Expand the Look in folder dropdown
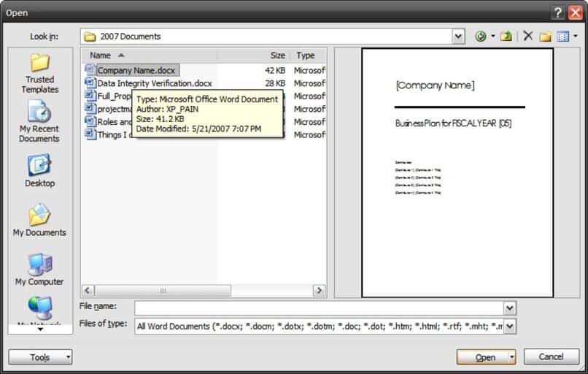Screen dimensions: 588x374 [458, 37]
